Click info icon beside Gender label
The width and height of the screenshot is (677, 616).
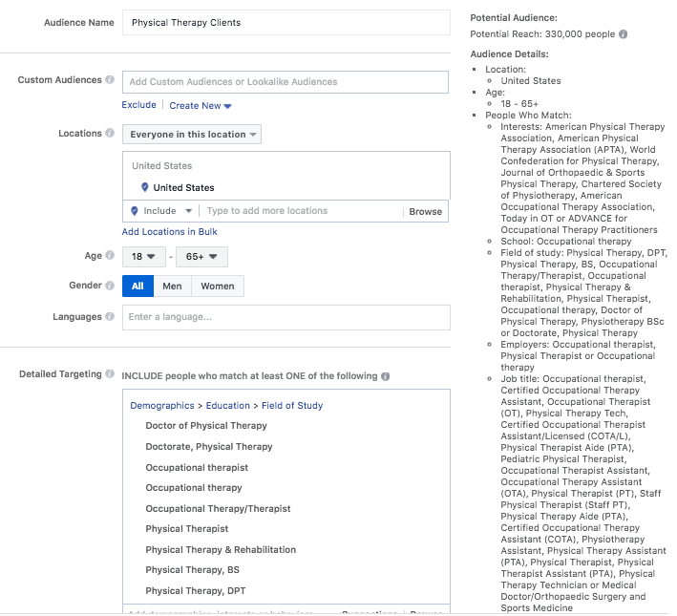coord(110,286)
